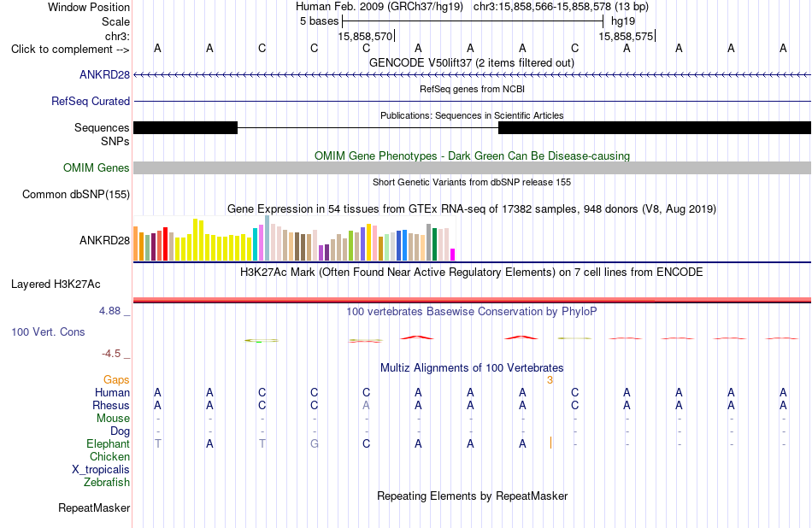This screenshot has width=812, height=528.
Task: Click the gray OMIM Genes bar
Action: tap(472, 167)
